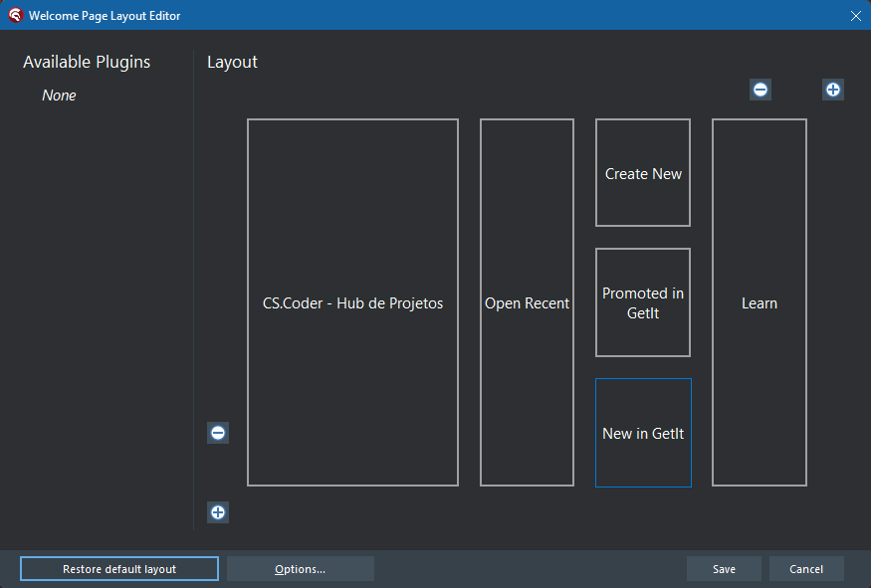Select the Learn layout tile
Viewport: 871px width, 588px height.
(x=760, y=302)
